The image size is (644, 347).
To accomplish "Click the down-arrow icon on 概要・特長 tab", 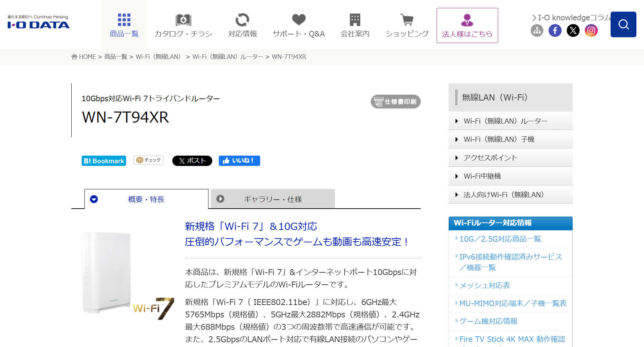I will pos(94,199).
